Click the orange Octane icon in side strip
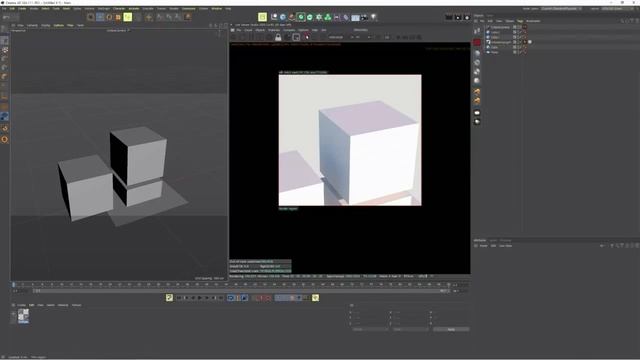This screenshot has width=640, height=360. (477, 92)
